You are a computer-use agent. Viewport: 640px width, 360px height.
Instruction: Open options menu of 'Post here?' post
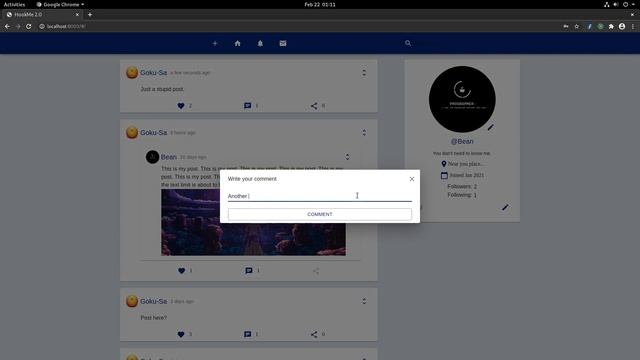[x=364, y=301]
